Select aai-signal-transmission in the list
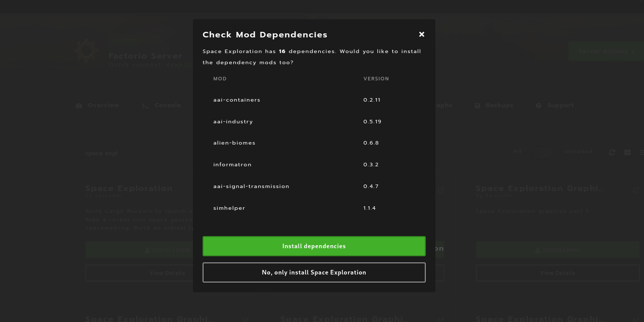644x322 pixels. pyautogui.click(x=251, y=187)
